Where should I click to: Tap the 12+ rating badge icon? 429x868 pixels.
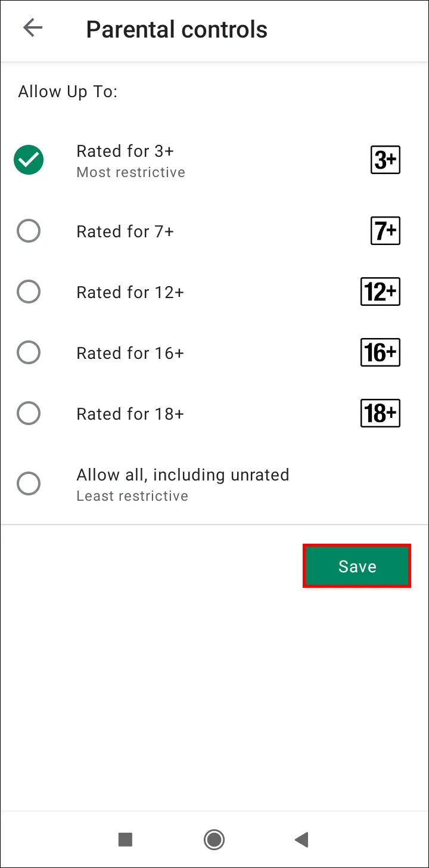(x=380, y=292)
